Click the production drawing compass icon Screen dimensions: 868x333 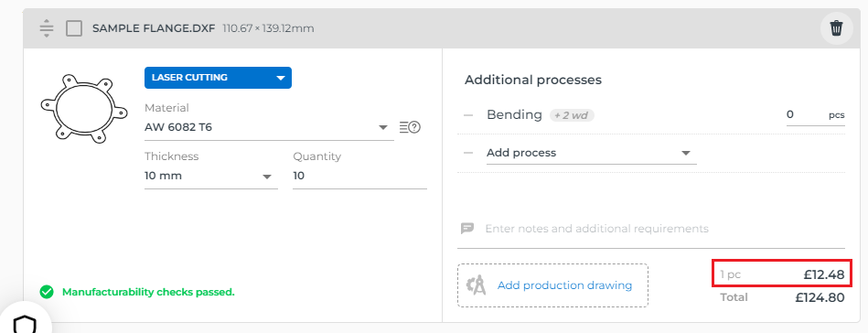click(x=477, y=285)
